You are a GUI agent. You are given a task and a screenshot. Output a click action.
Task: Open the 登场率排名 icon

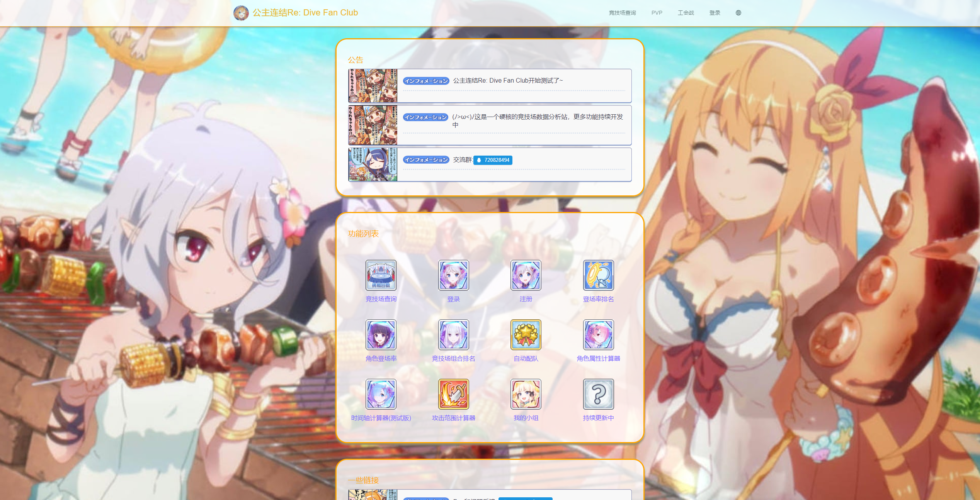(x=598, y=275)
